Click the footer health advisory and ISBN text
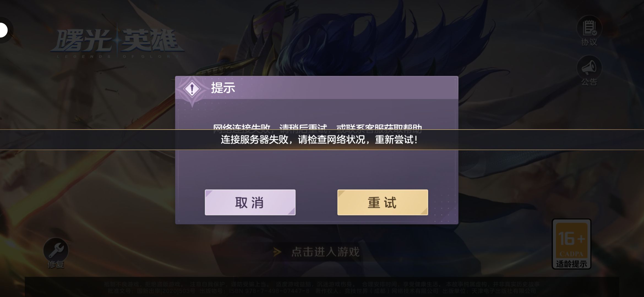This screenshot has height=297, width=644. click(322, 287)
